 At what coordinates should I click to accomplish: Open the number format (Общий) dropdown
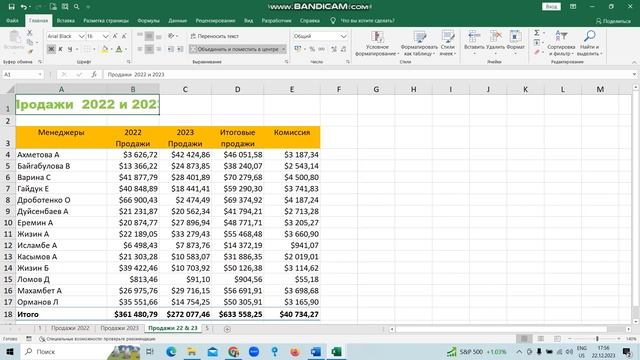[343, 36]
